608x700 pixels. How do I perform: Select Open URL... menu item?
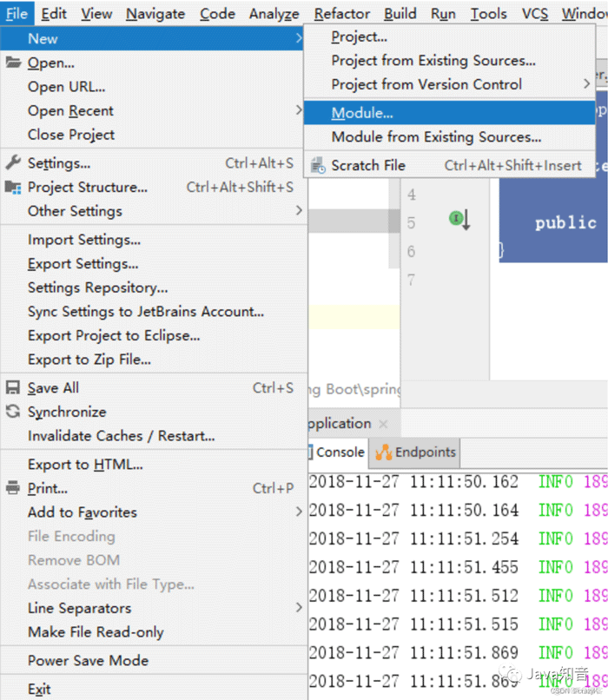154,87
